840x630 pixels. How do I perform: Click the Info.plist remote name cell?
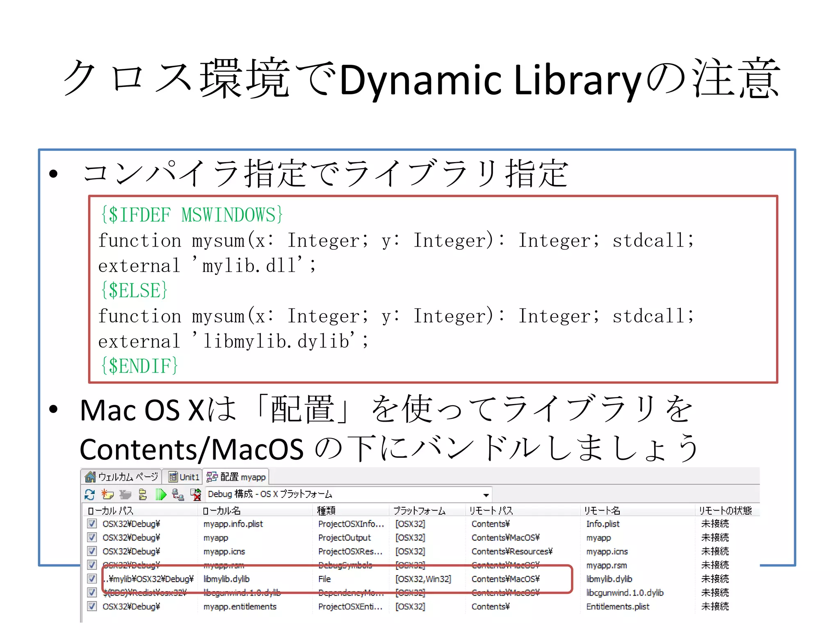pos(603,524)
